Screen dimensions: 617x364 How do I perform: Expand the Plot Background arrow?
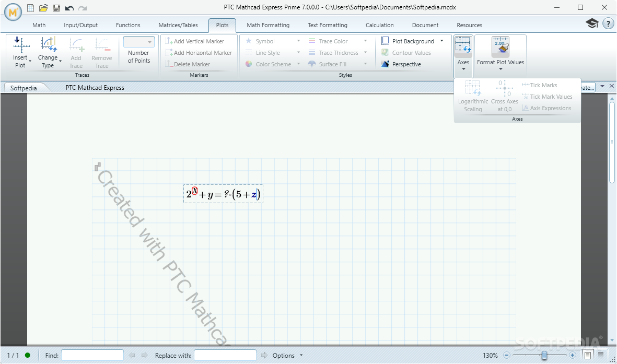pos(442,41)
